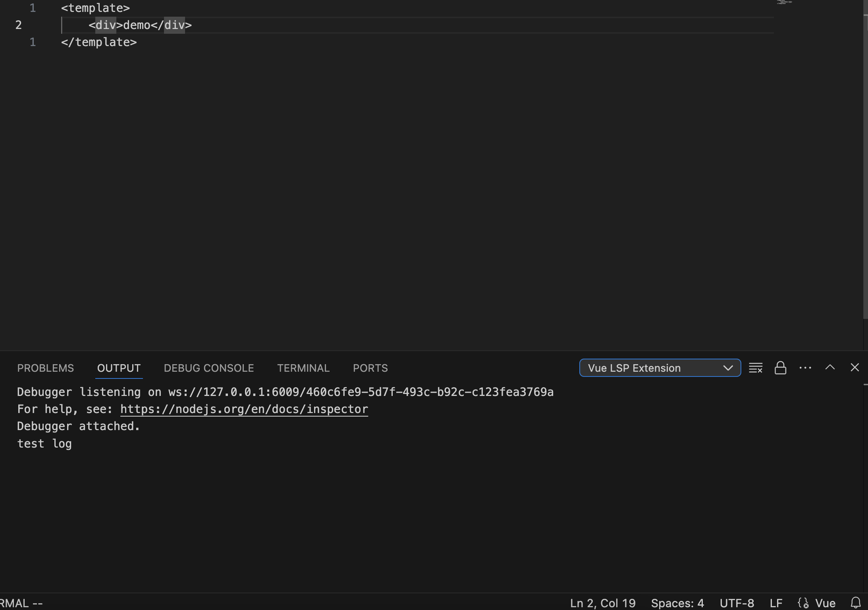Show the PORTS tab
Screen dimensions: 868x610
tap(370, 368)
